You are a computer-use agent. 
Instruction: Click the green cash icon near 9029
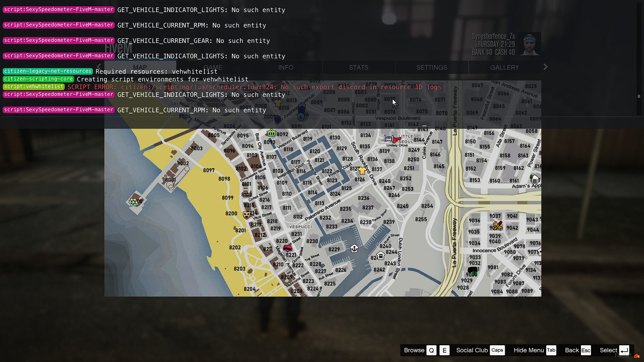[x=474, y=274]
